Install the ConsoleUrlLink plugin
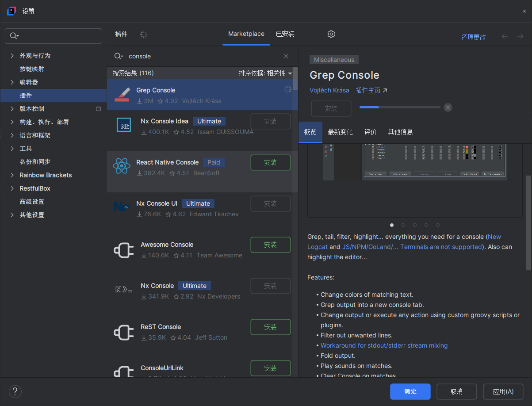 [271, 368]
